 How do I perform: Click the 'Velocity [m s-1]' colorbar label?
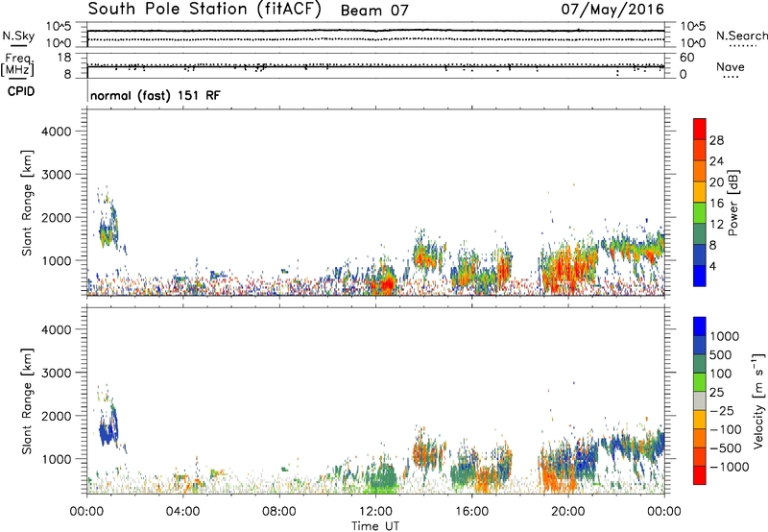pos(758,400)
